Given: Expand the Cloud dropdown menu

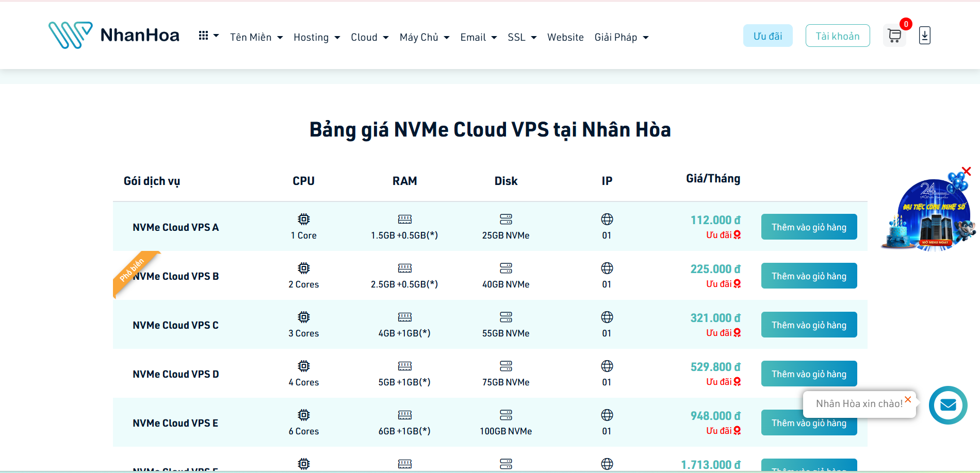Looking at the screenshot, I should [x=369, y=37].
